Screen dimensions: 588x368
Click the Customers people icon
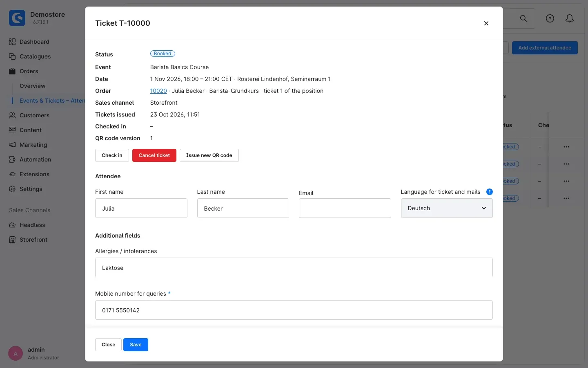[x=12, y=115]
